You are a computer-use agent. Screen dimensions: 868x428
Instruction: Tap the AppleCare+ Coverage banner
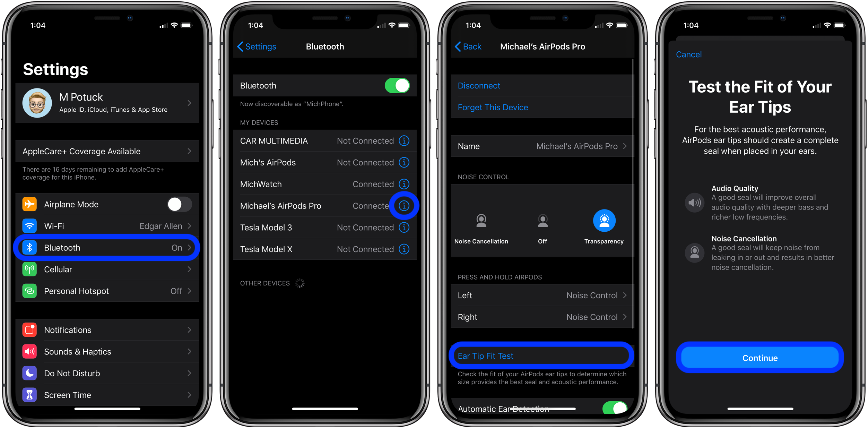coord(108,150)
